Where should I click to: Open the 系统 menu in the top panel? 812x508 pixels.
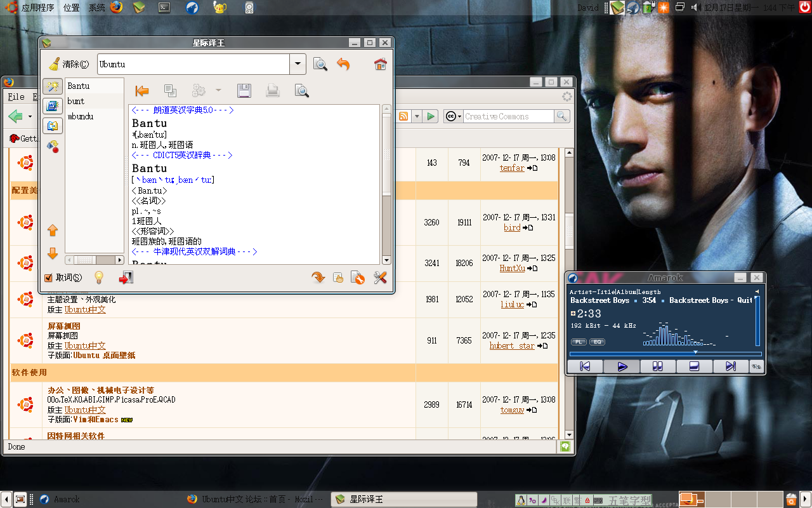tap(97, 8)
